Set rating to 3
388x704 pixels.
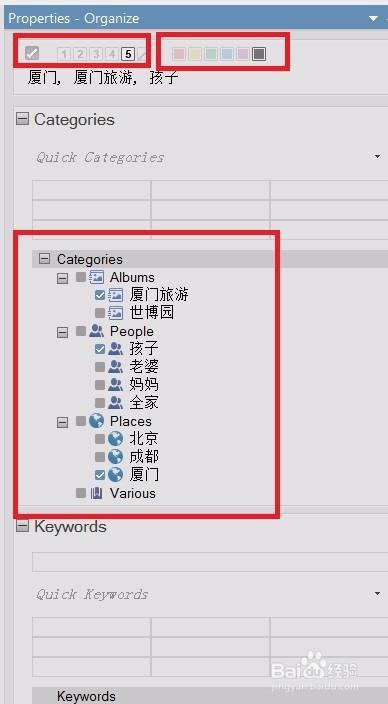(x=96, y=54)
